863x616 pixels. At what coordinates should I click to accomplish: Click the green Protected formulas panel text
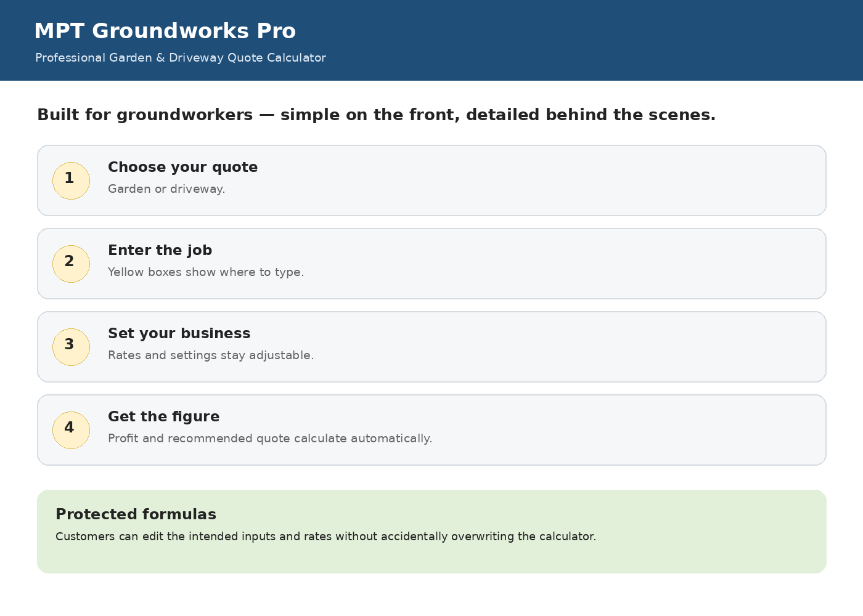[325, 537]
